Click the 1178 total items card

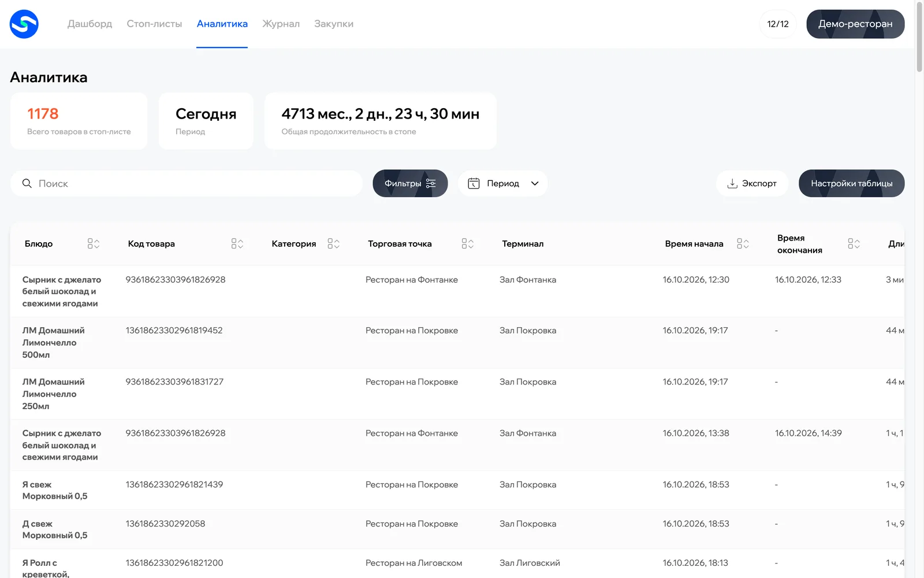[x=79, y=121]
